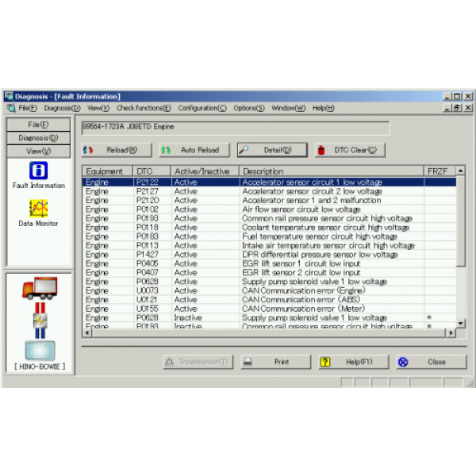This screenshot has height=476, width=476.
Task: Open the Check functions menu
Action: tap(144, 108)
